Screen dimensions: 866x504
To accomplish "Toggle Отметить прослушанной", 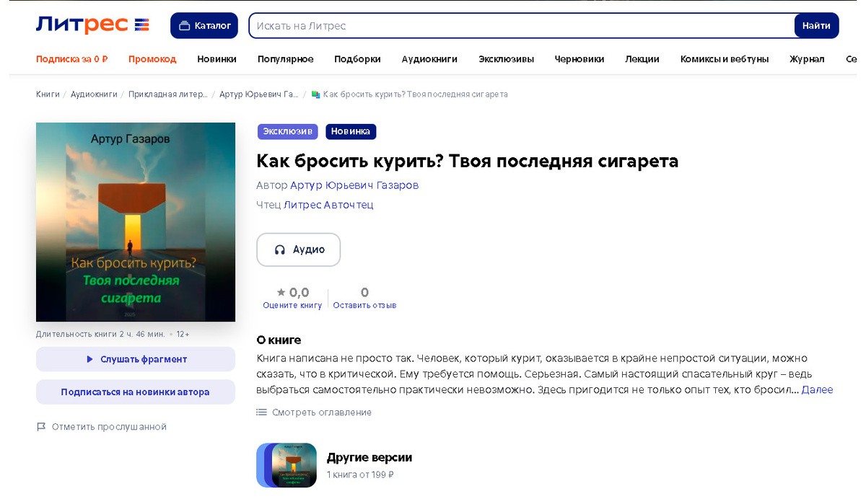I will 102,427.
